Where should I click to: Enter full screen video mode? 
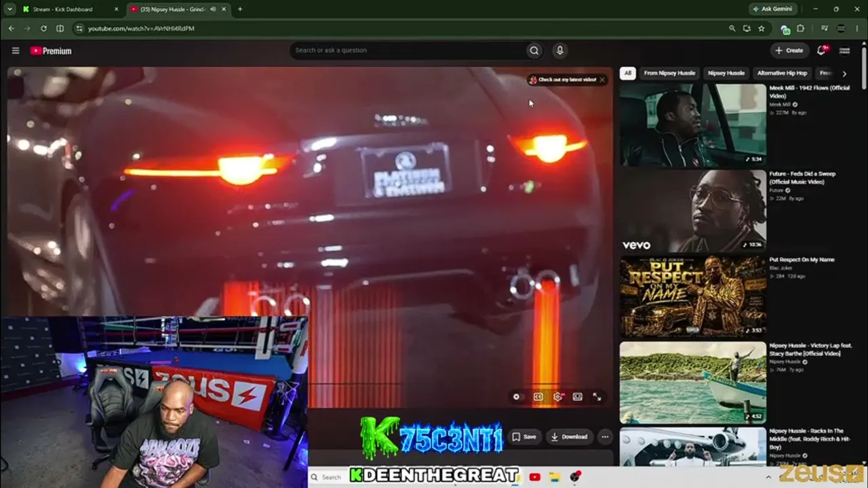(x=597, y=397)
